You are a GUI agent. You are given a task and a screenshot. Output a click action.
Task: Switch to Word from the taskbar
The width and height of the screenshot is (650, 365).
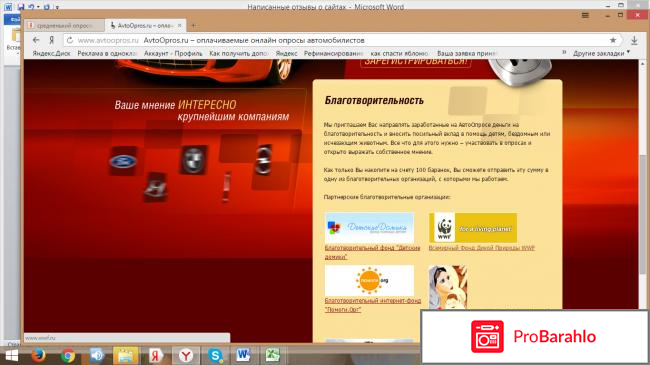click(x=243, y=355)
